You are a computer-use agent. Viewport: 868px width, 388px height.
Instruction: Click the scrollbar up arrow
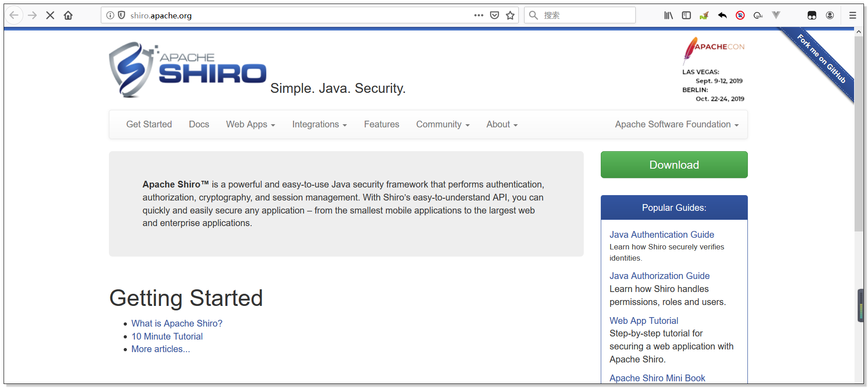(859, 32)
